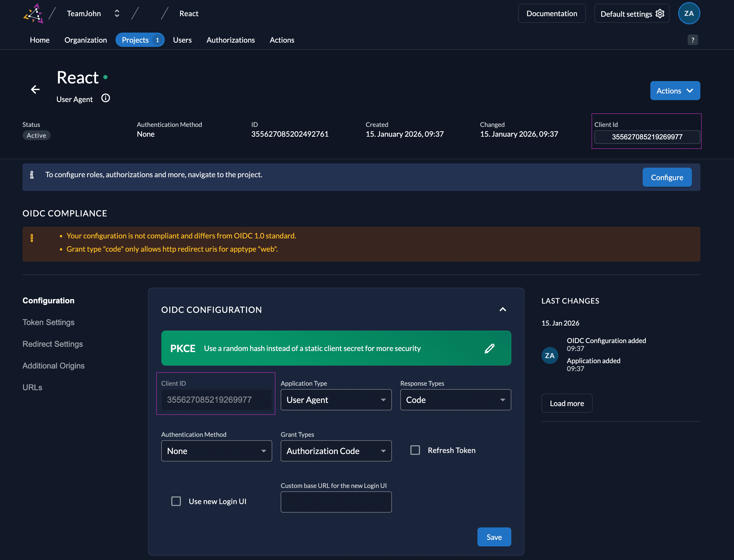Click the pencil edit icon on PKCE banner
Screen dimensions: 734x560
(x=489, y=348)
